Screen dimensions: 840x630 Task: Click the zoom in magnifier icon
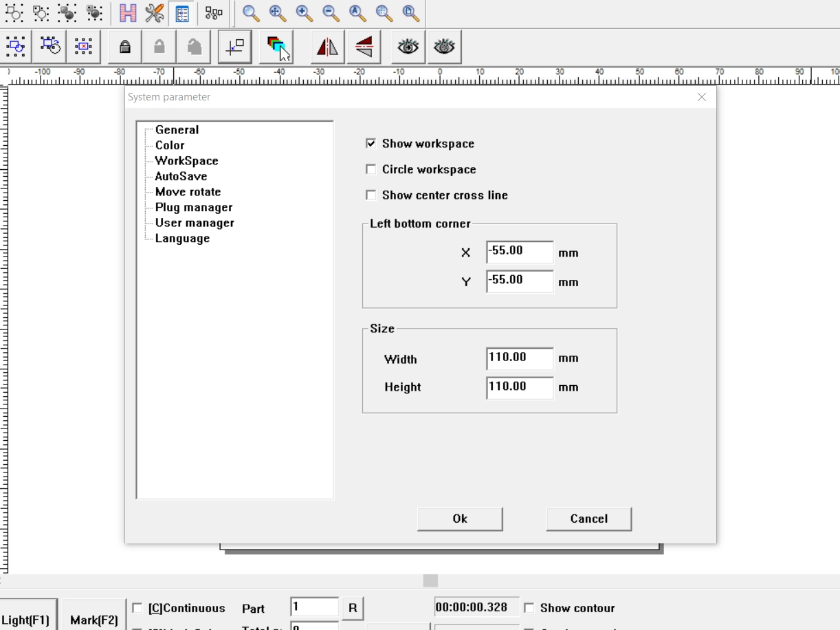[304, 13]
